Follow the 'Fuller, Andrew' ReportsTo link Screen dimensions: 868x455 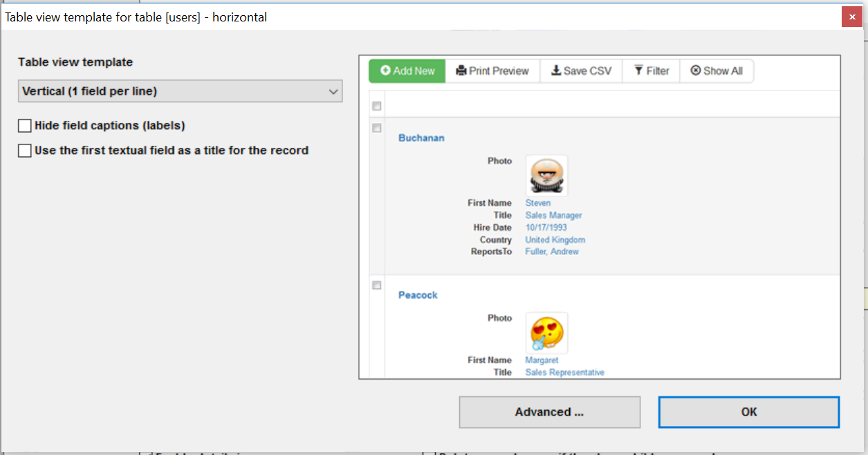[x=551, y=251]
